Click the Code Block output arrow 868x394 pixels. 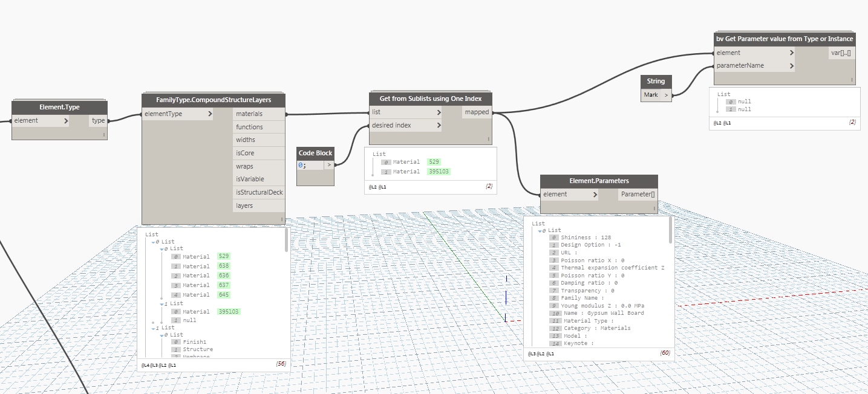click(x=329, y=165)
